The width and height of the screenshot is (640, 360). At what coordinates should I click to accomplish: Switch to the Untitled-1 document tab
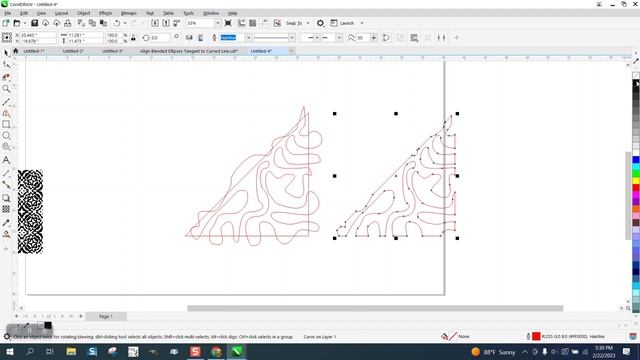(x=33, y=51)
